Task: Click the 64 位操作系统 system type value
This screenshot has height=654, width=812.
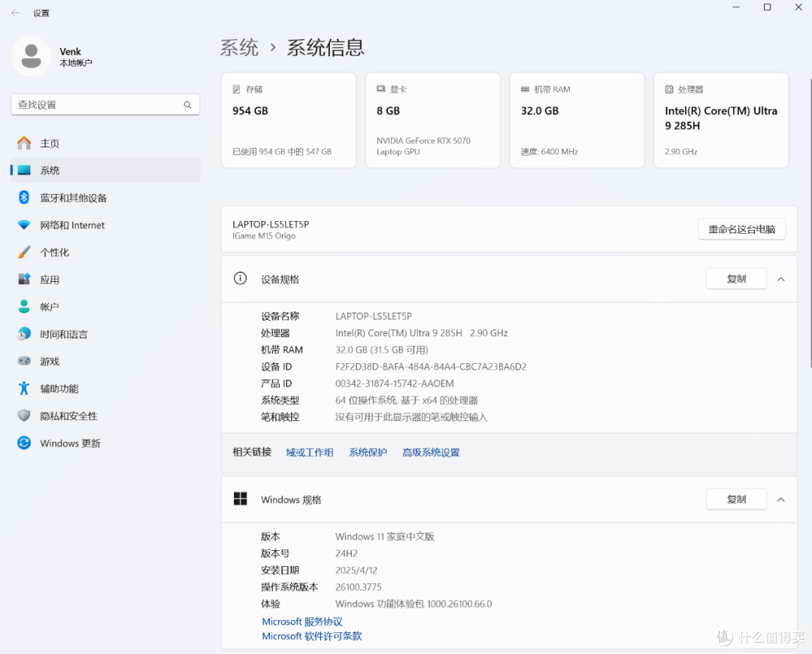Action: pyautogui.click(x=407, y=400)
